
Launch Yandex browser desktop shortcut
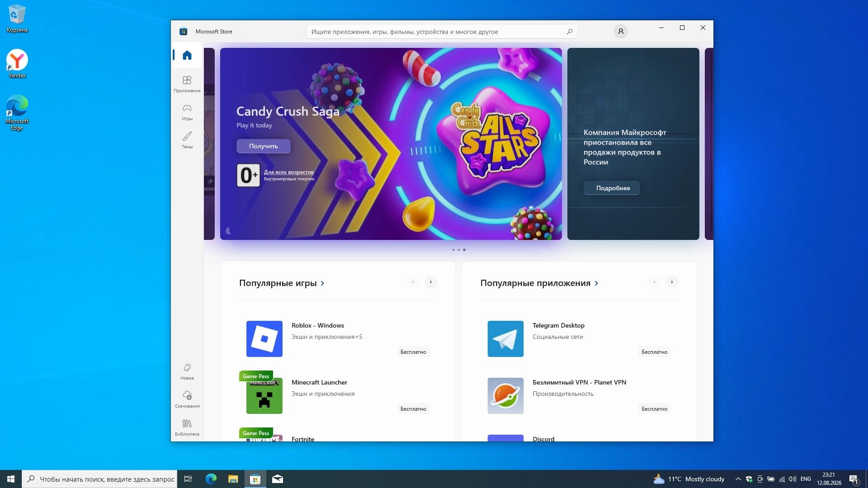pyautogui.click(x=17, y=64)
